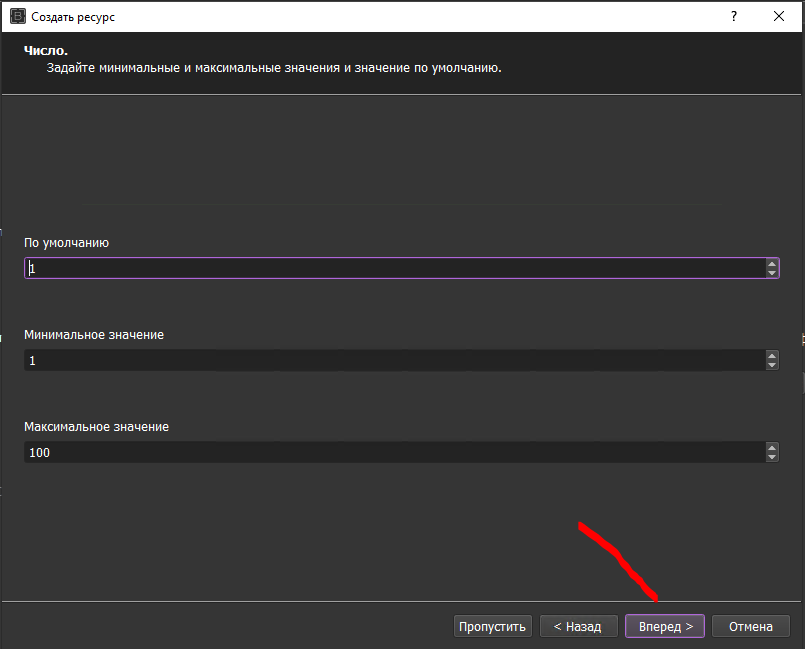Click the Число heading text
Viewport: 805px width, 649px height.
tap(46, 50)
